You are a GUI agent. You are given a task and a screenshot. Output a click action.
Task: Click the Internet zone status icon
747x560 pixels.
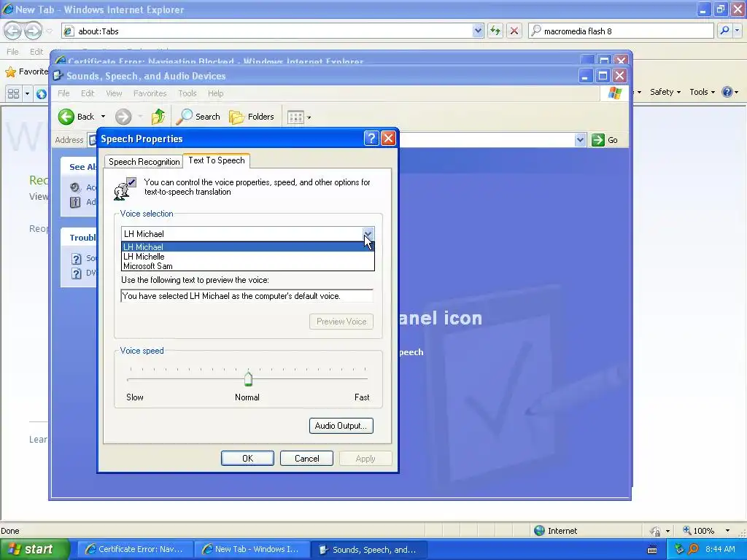coord(539,531)
